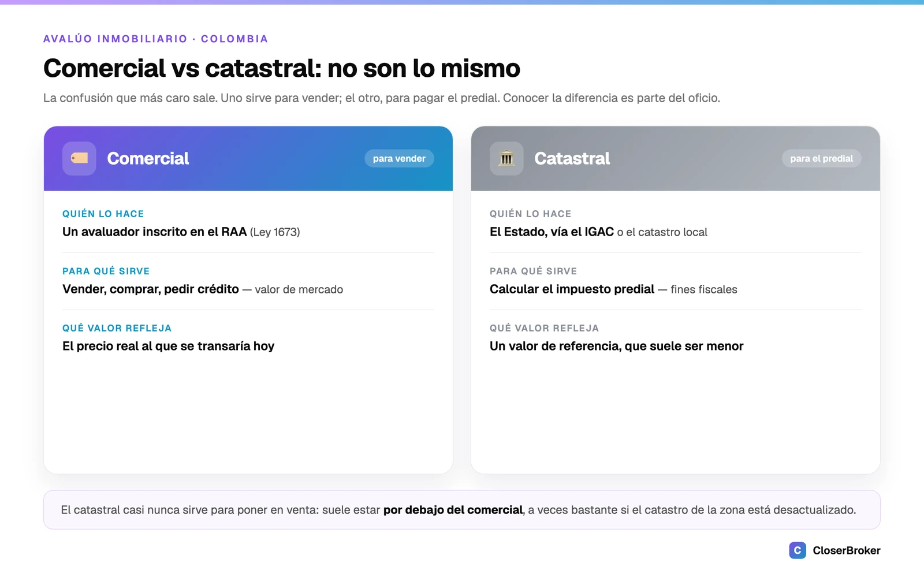Screen dimensions: 924x585
Task: Click 'El precio real al que se transaría hoy'
Action: coord(168,346)
